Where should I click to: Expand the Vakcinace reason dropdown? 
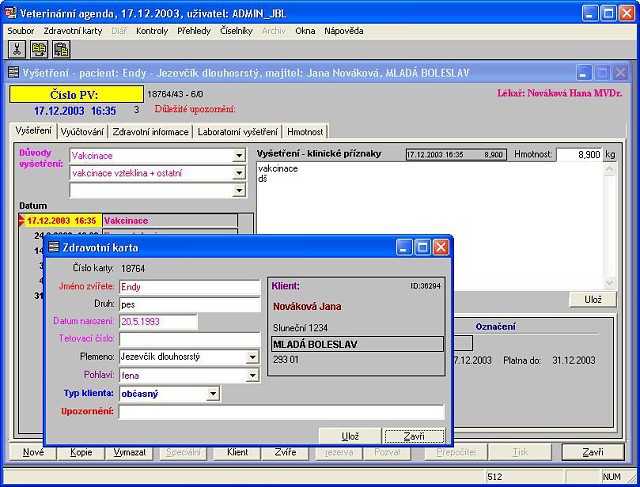click(x=239, y=156)
